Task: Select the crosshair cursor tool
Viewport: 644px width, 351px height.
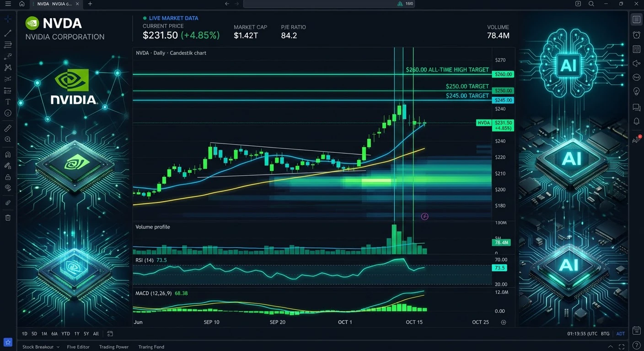Action: [x=8, y=19]
